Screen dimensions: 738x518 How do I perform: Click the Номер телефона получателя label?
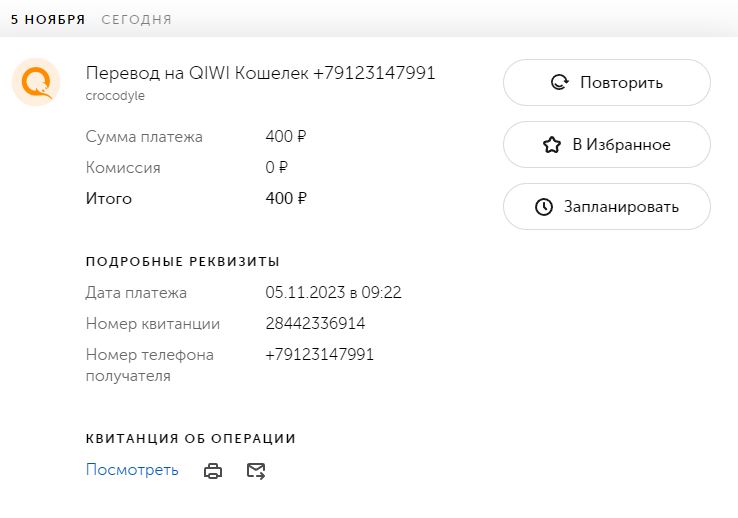[150, 365]
